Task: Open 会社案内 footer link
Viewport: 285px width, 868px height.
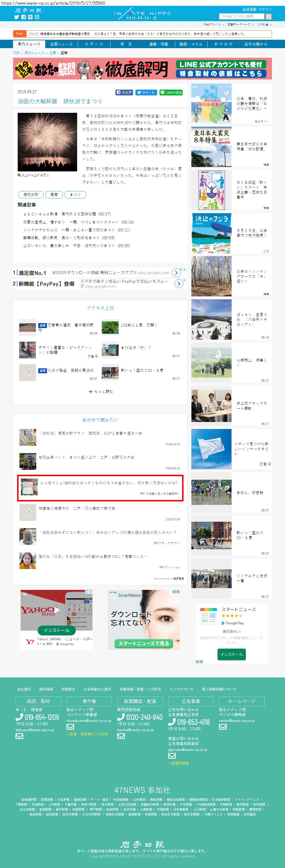Action: tap(24, 689)
